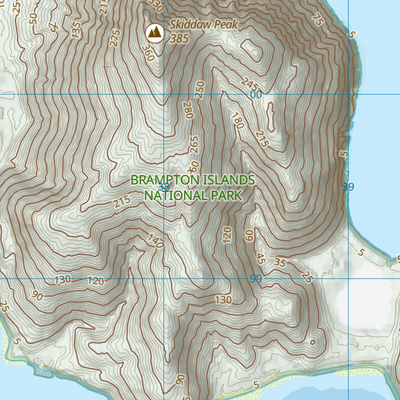Click the 250 contour label
Viewport: 400px width, 400px height.
[x=200, y=89]
